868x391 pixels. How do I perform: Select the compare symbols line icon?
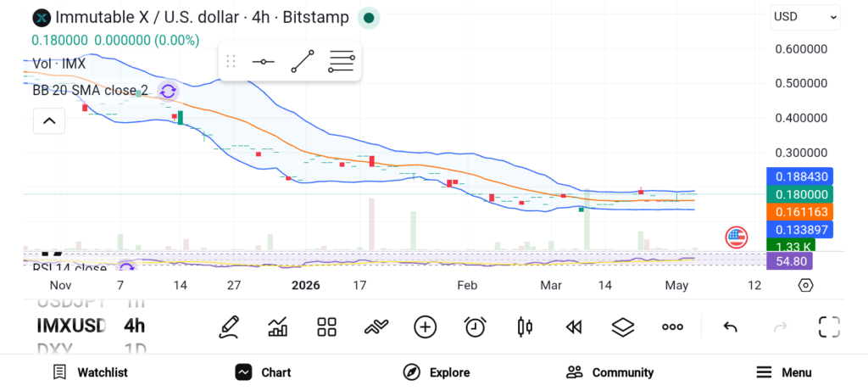click(x=376, y=327)
